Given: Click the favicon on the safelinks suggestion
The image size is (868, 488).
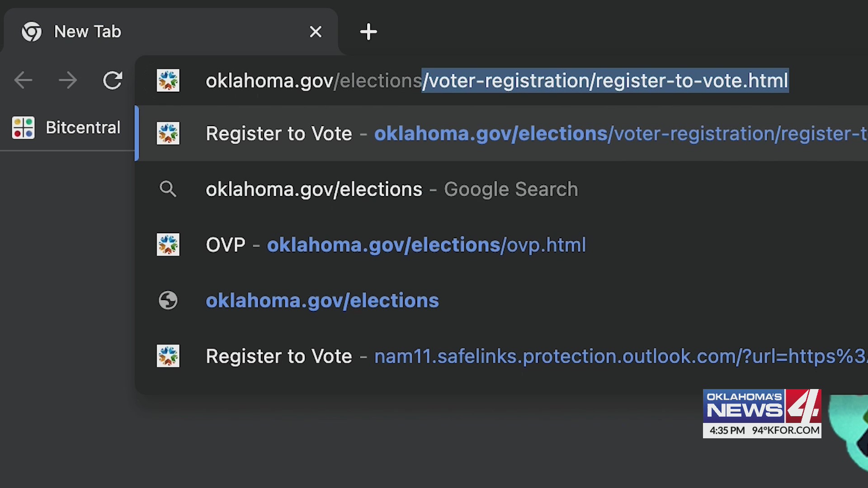Looking at the screenshot, I should click(x=168, y=356).
